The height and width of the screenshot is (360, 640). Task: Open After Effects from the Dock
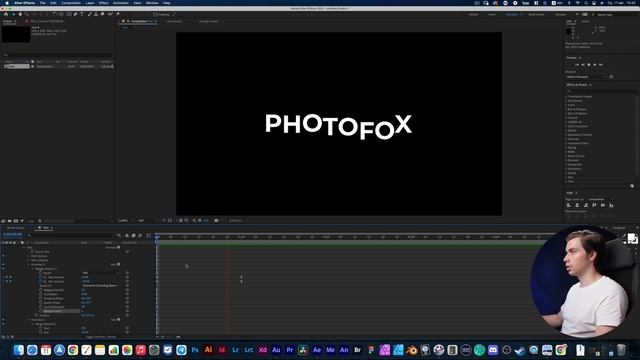pos(317,350)
